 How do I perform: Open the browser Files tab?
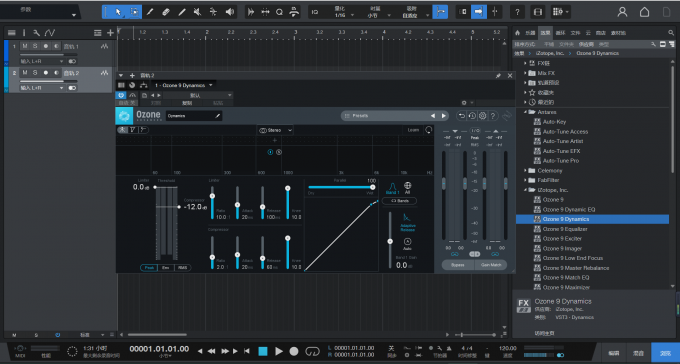pos(575,33)
